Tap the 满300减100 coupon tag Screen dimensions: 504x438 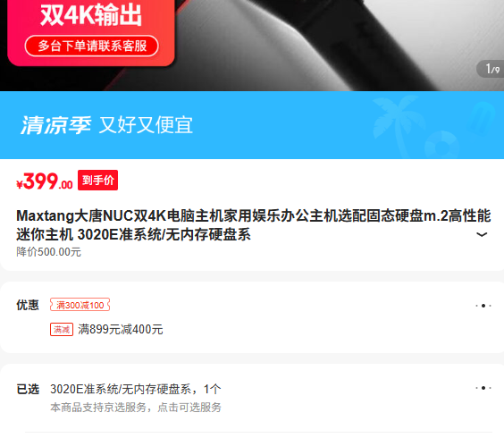tap(80, 305)
